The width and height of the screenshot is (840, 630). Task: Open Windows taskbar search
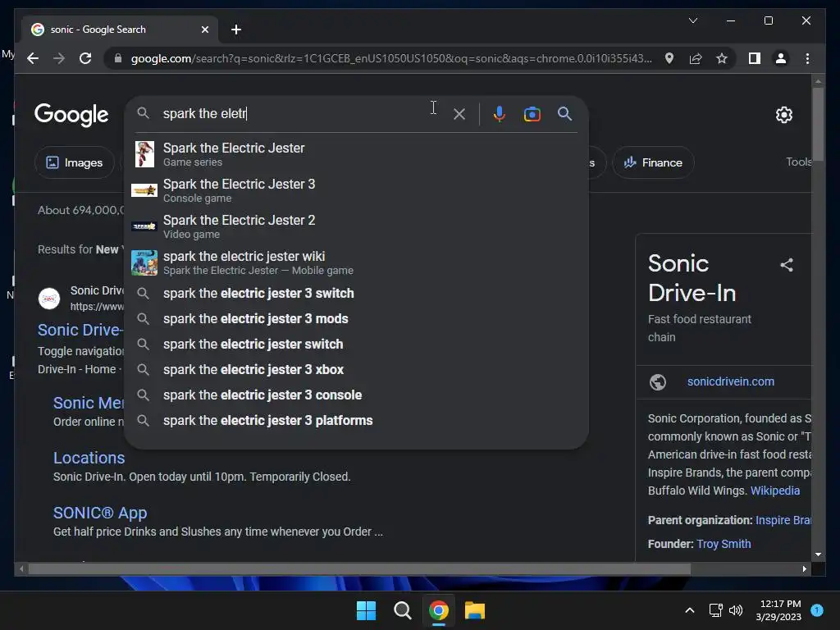[402, 610]
